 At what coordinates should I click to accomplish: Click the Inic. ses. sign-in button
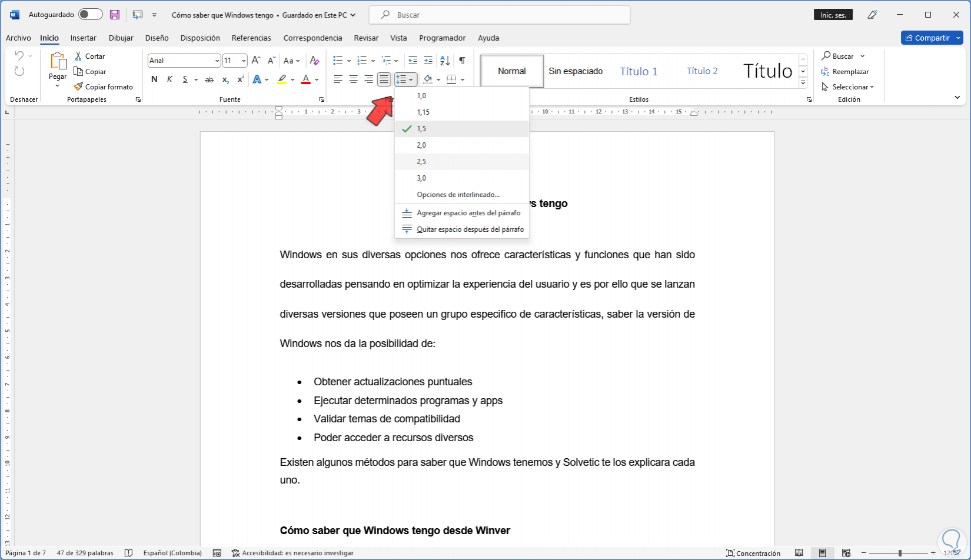tap(833, 15)
